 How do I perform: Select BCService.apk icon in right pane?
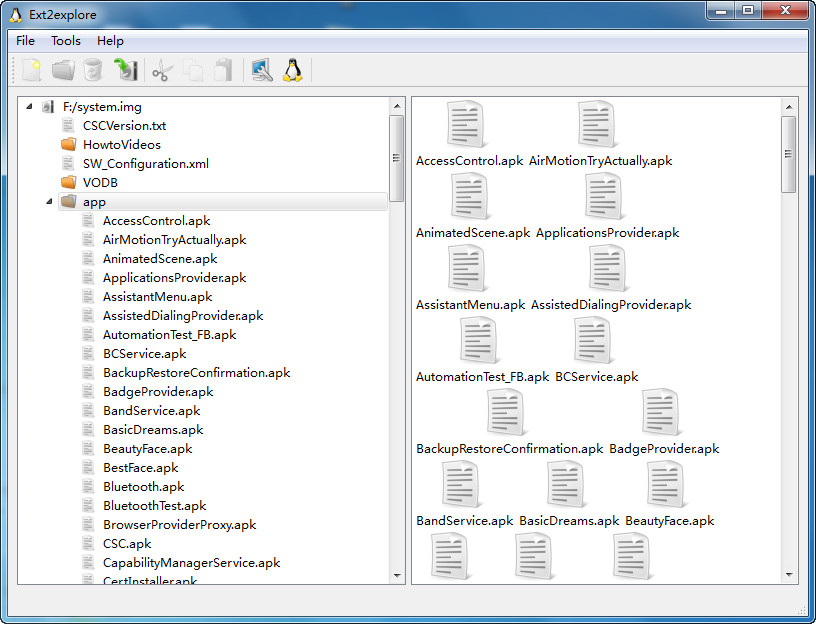[593, 340]
